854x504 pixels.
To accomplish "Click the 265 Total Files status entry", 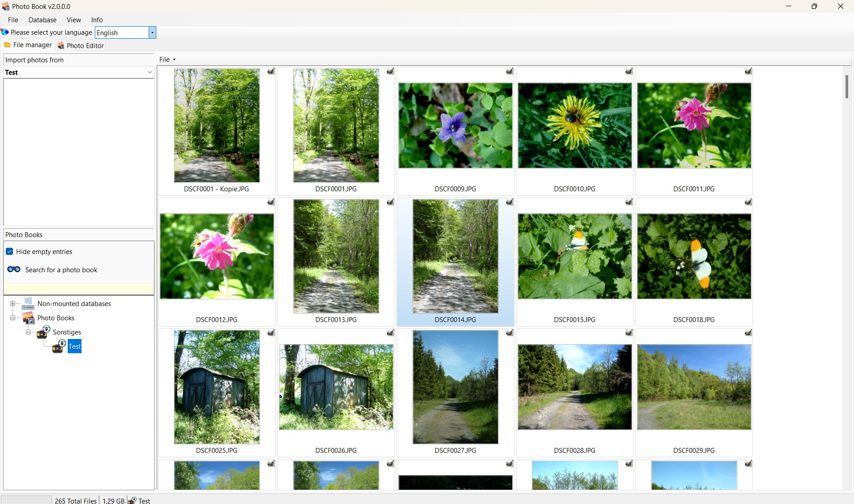I will click(x=76, y=501).
